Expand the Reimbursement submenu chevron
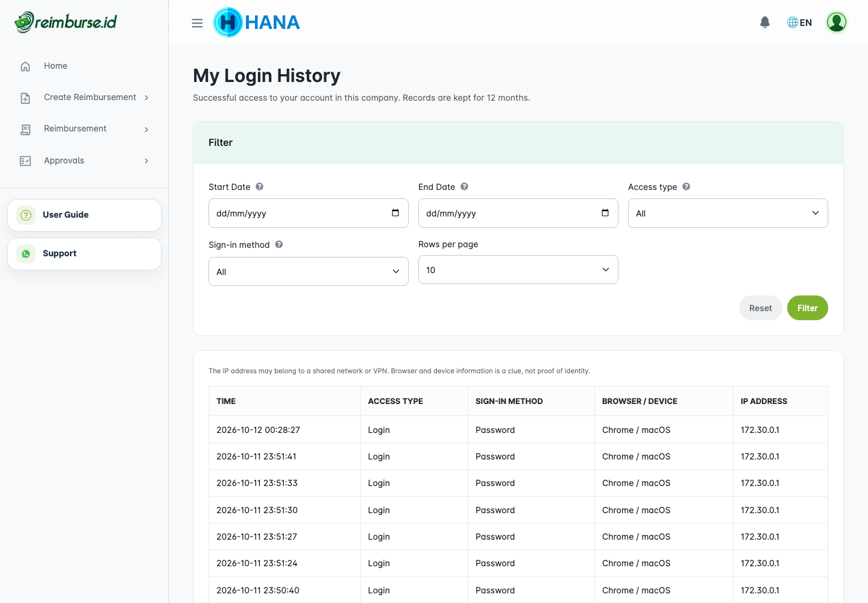The width and height of the screenshot is (868, 603). click(146, 129)
